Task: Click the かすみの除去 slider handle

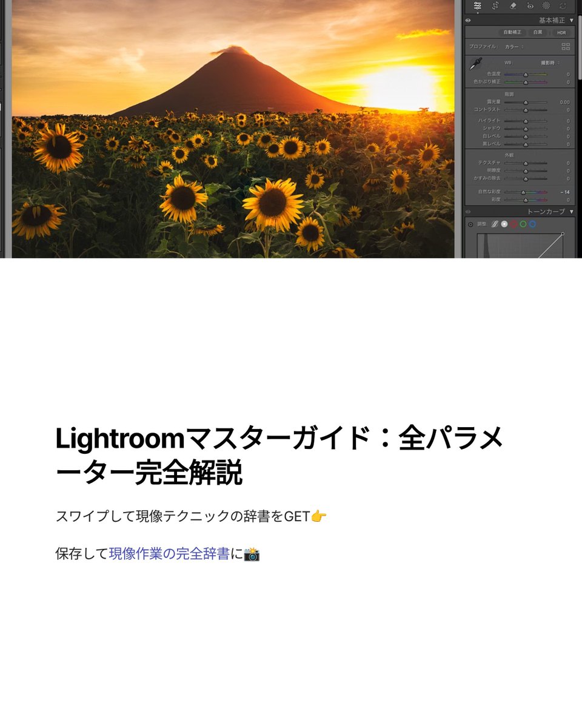Action: (526, 179)
